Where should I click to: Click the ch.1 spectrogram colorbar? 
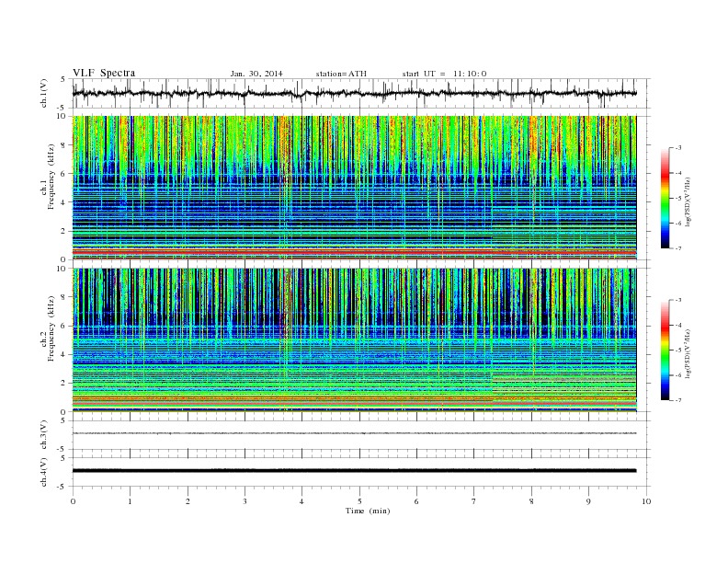click(x=665, y=198)
